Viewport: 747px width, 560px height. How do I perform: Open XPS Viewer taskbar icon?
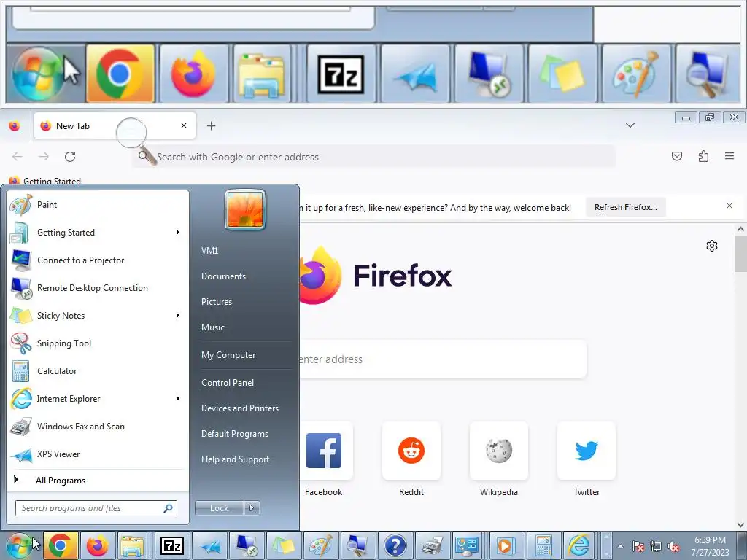(209, 545)
